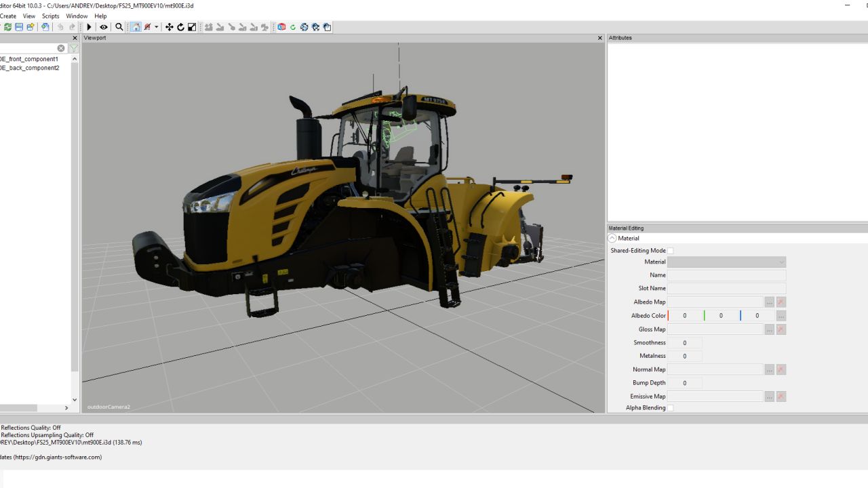Click the red Albedo Color value

tap(685, 315)
